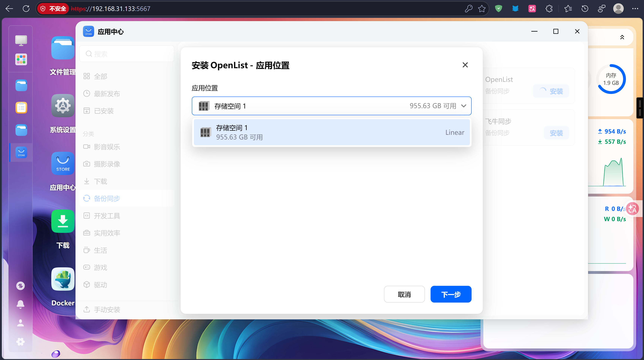Open the green Download app icon

63,221
